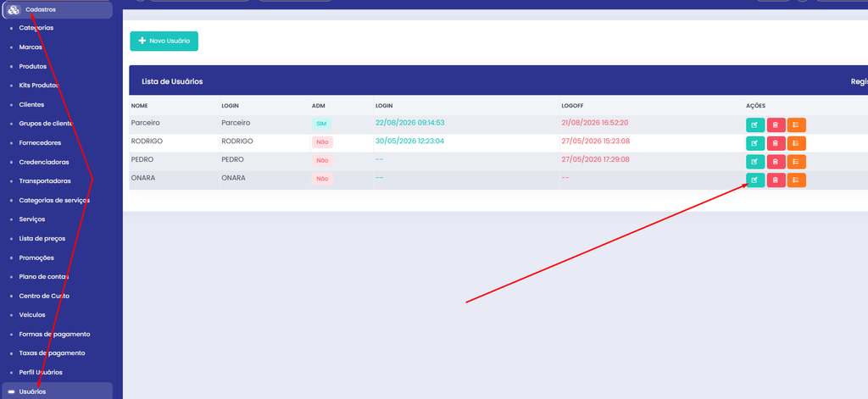The height and width of the screenshot is (399, 868).
Task: Go to Promoções menu item
Action: (x=36, y=258)
